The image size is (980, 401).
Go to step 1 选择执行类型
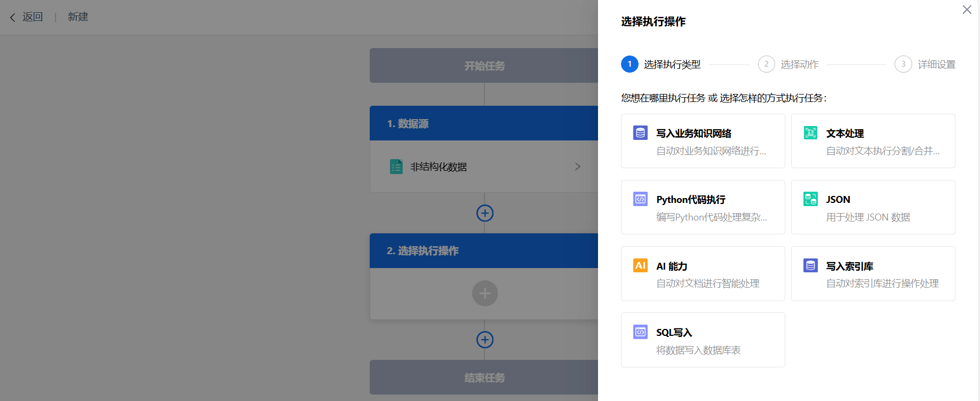(630, 64)
